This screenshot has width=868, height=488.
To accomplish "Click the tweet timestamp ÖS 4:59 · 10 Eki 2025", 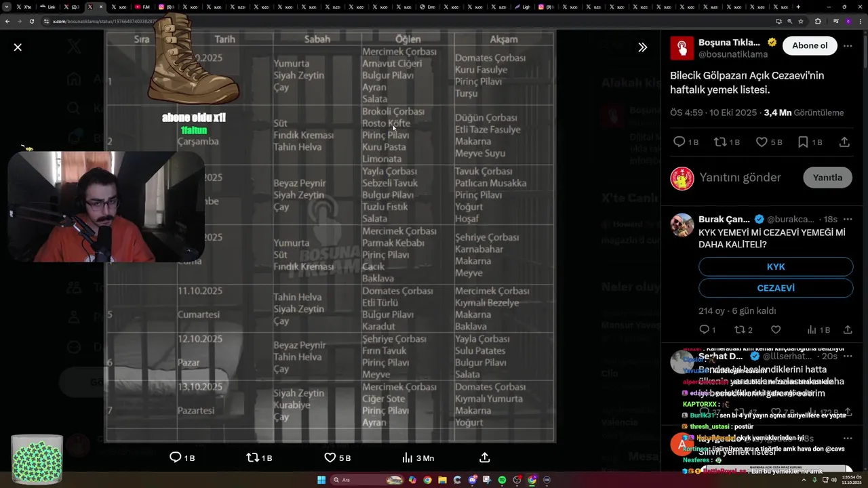I will tap(713, 113).
